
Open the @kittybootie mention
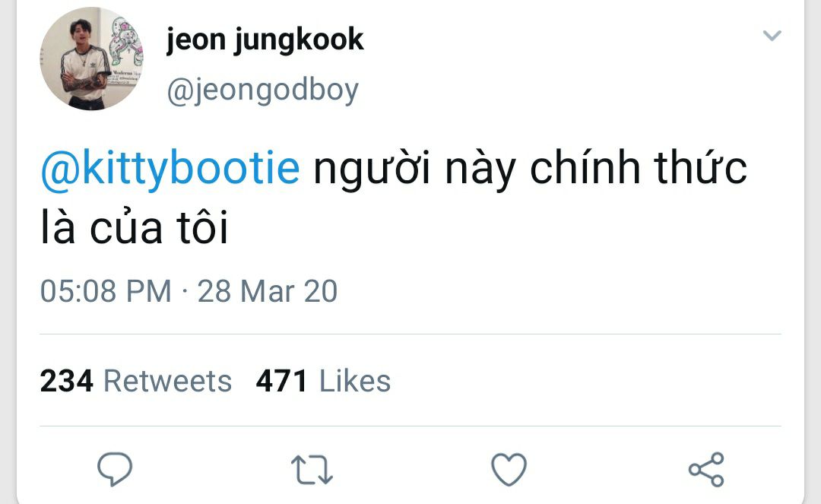click(170, 169)
